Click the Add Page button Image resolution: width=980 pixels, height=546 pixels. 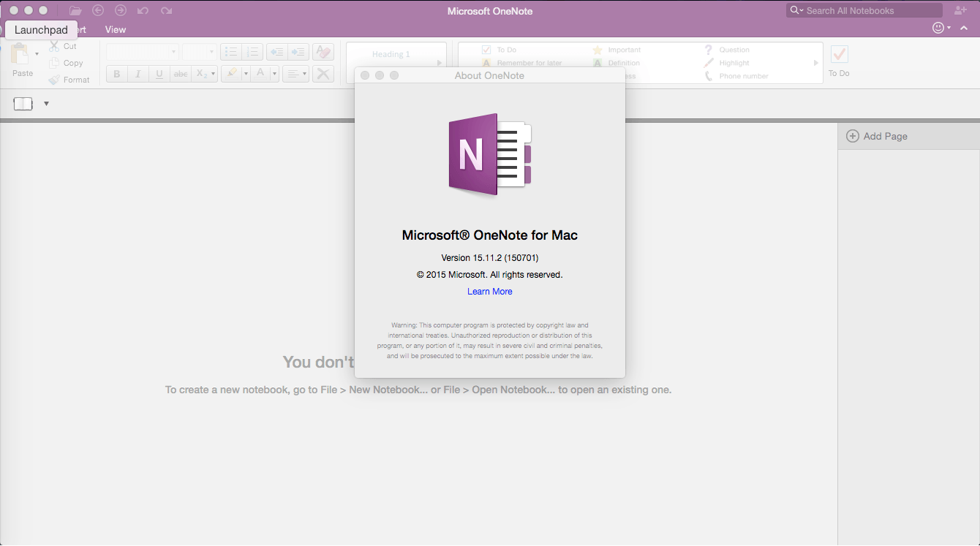[x=908, y=136]
